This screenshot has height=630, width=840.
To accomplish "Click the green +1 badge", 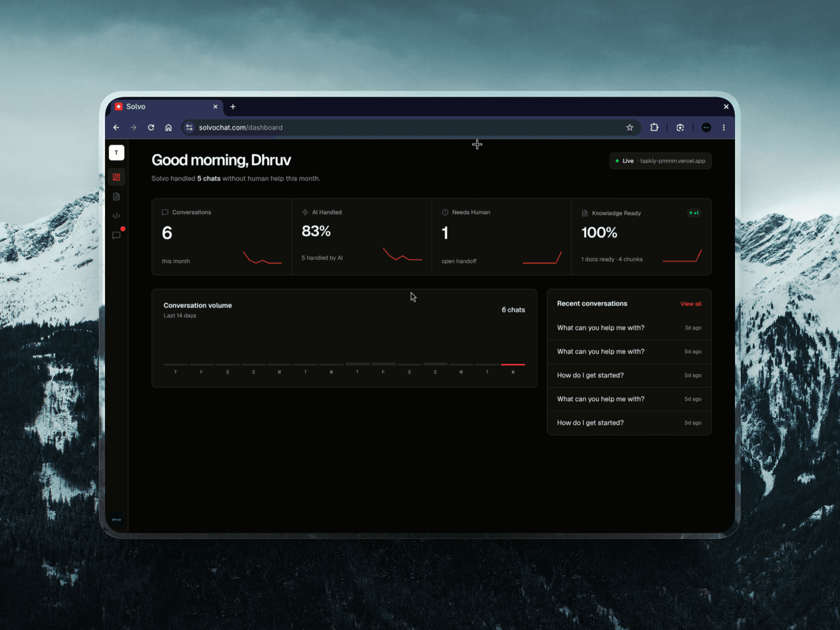I will (694, 213).
